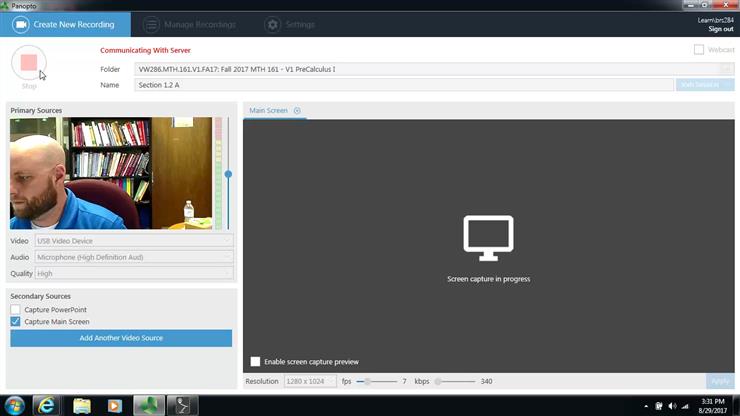Enable the Capture PowerPoint checkbox
The image size is (740, 416).
(x=15, y=310)
